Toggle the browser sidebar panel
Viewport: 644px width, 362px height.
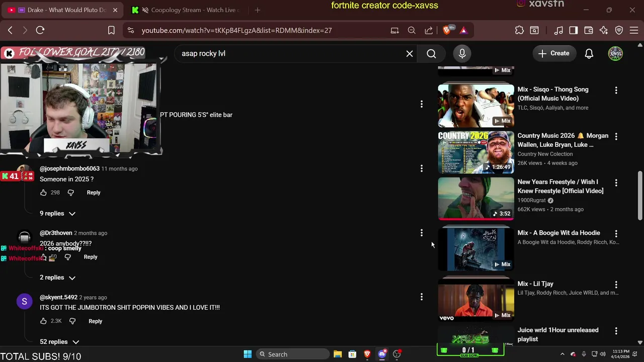[574, 30]
